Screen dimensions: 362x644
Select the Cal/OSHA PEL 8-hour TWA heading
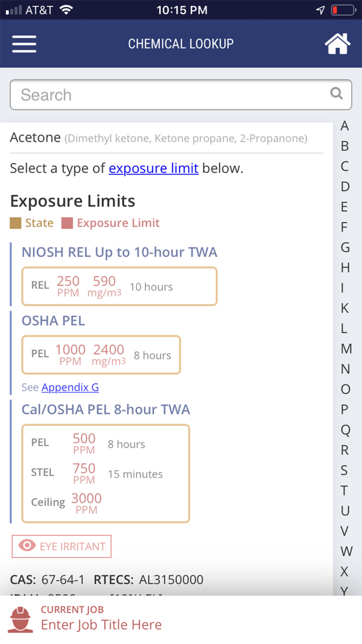point(106,409)
